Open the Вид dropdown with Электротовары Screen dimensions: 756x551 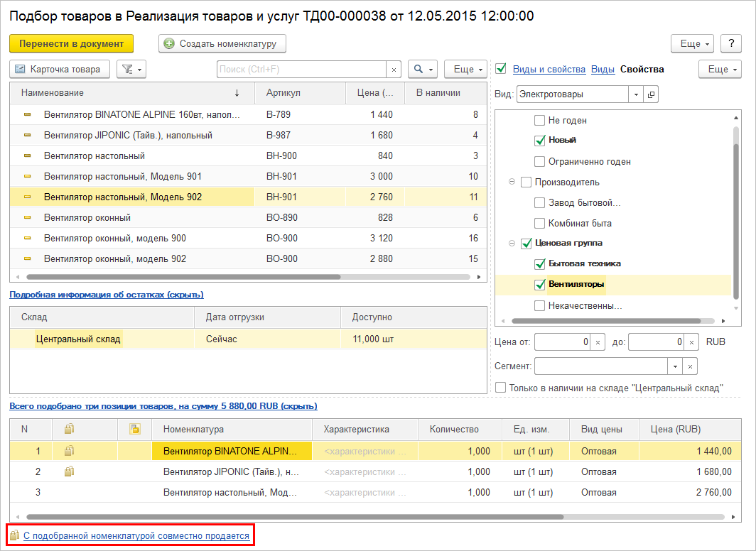pos(636,94)
